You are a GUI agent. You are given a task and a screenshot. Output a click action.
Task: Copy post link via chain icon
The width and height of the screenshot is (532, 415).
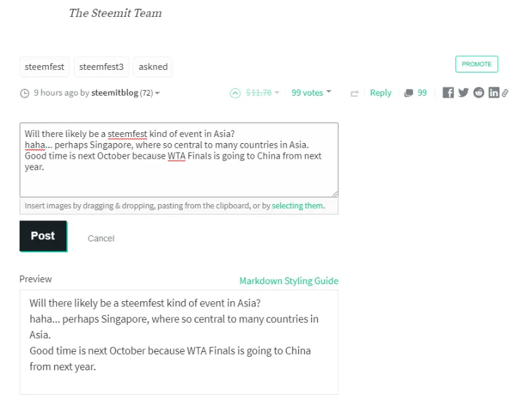pos(505,93)
